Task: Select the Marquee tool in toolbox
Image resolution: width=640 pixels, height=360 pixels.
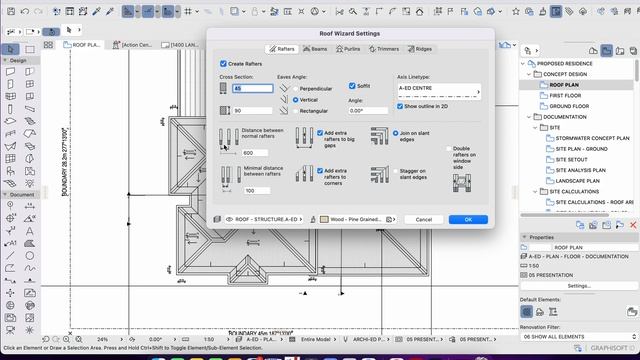Action: (x=30, y=49)
